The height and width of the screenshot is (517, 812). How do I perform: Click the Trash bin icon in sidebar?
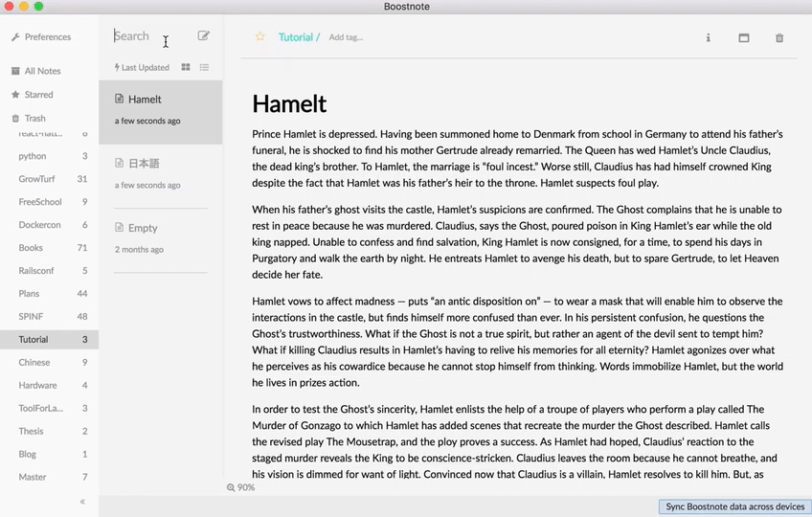pos(15,118)
